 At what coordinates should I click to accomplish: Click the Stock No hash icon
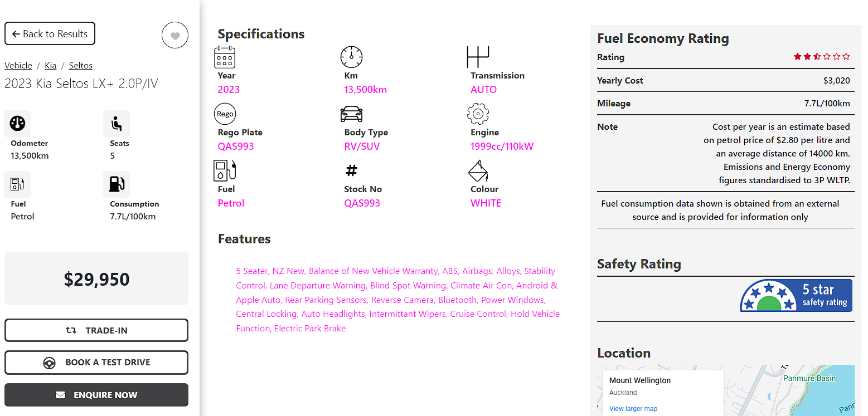pos(351,170)
